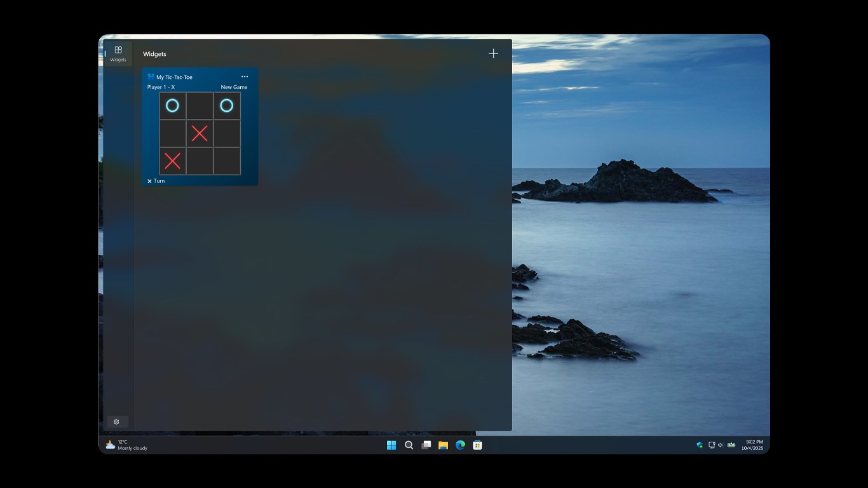868x488 pixels.
Task: Launch File Explorer from the taskbar
Action: [x=443, y=445]
